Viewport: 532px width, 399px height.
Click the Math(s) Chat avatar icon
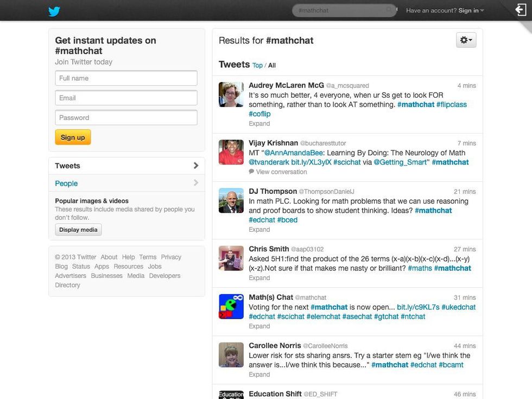coord(231,307)
